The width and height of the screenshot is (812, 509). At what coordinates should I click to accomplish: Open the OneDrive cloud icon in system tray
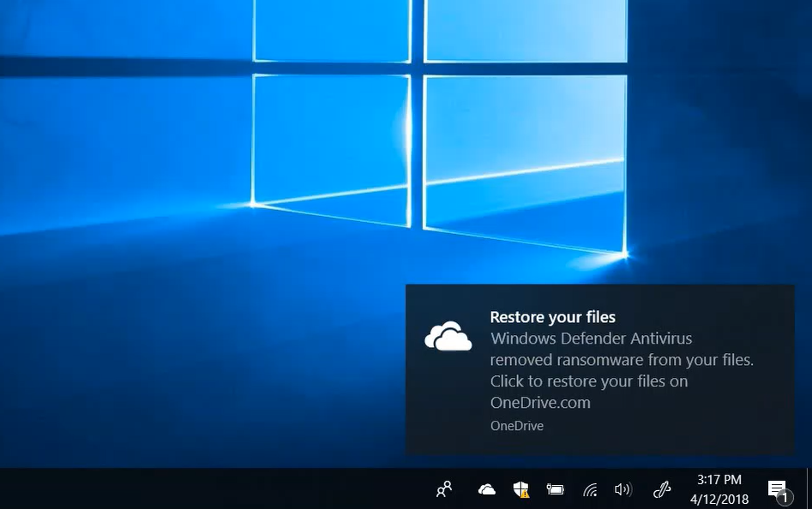click(x=486, y=489)
